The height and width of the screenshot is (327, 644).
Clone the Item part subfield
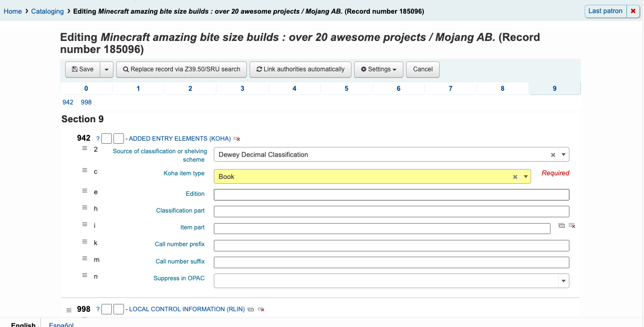coord(562,226)
